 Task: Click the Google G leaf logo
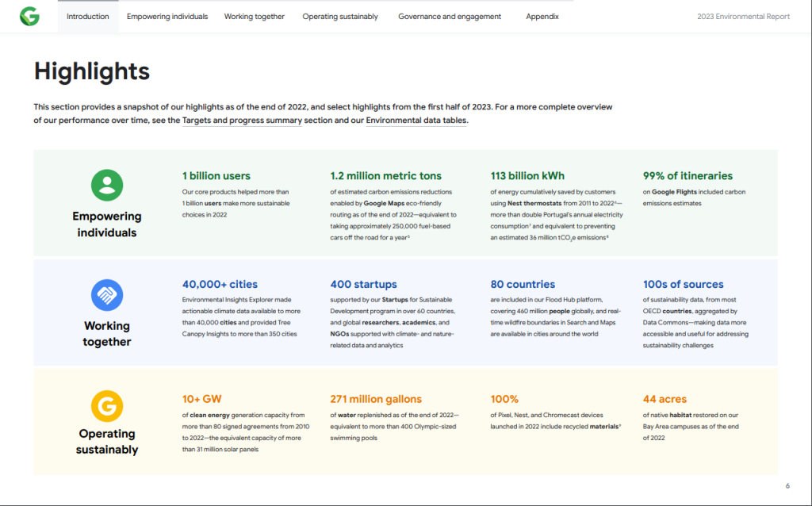tap(29, 17)
